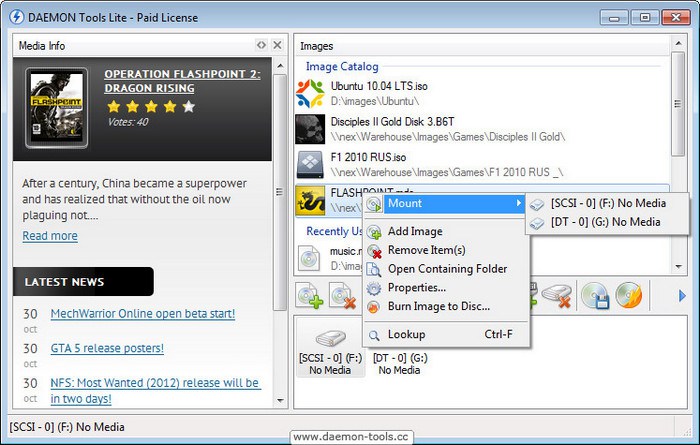Close the Media Info panel
Viewport: 700px width, 445px height.
coord(277,45)
